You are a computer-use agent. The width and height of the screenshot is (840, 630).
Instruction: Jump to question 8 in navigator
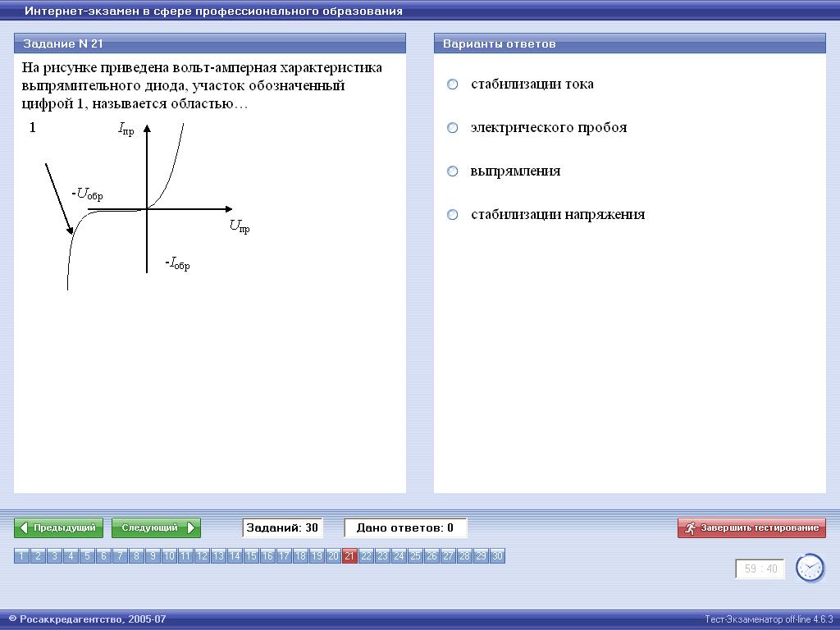pyautogui.click(x=137, y=556)
